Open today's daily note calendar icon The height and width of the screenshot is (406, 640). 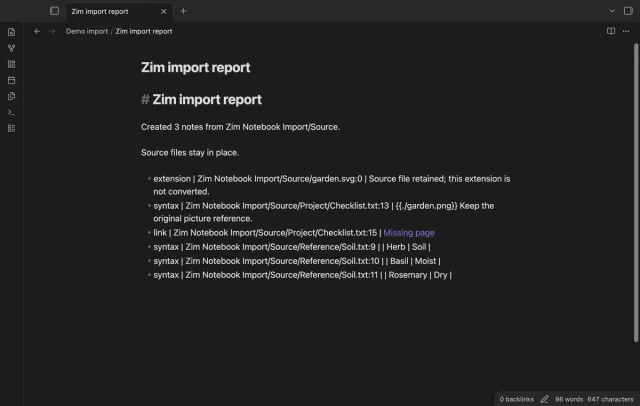[x=11, y=80]
